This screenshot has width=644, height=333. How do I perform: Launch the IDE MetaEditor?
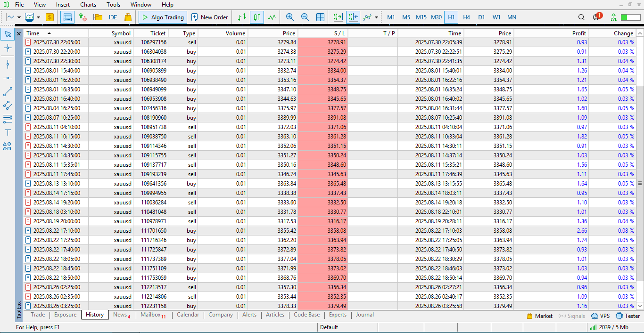tap(113, 17)
